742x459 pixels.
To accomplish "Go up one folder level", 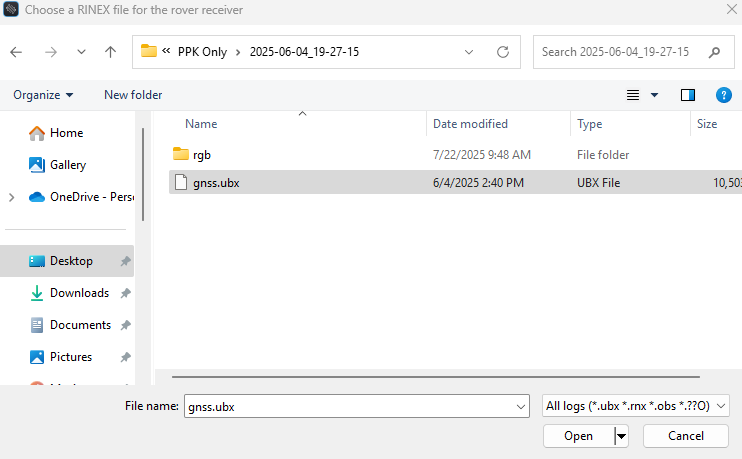I will click(110, 52).
